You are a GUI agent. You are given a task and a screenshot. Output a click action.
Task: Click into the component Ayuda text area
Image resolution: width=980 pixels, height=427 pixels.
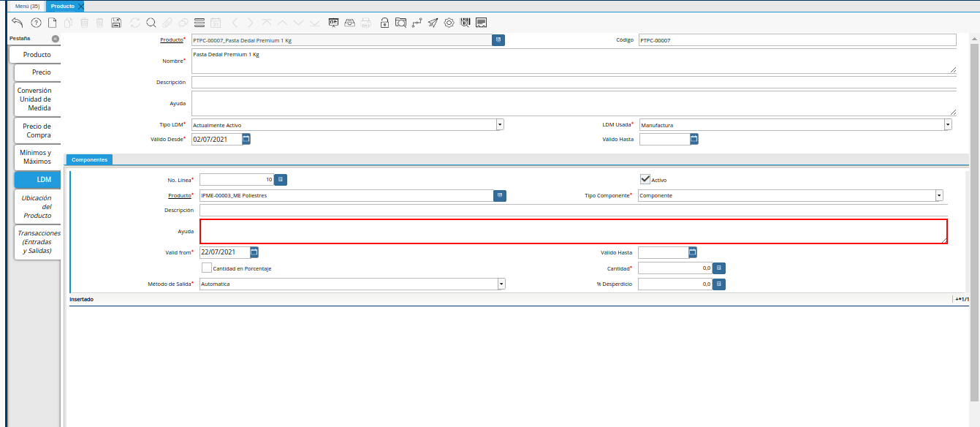[574, 231]
